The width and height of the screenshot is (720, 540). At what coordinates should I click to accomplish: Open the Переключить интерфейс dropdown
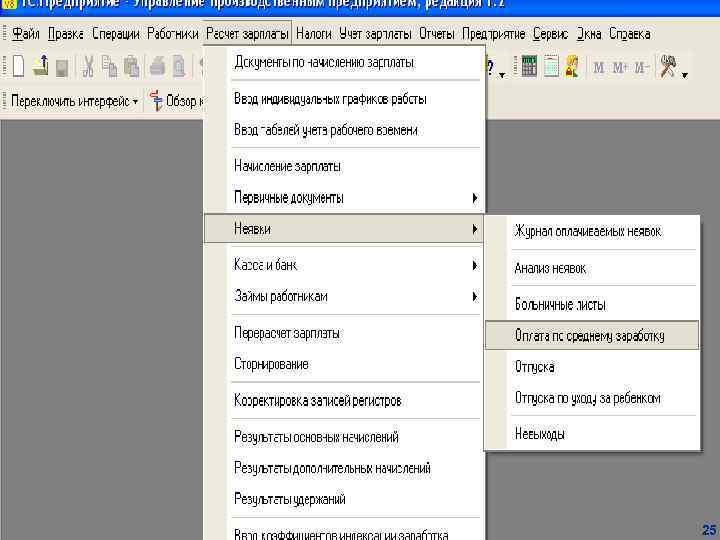74,101
